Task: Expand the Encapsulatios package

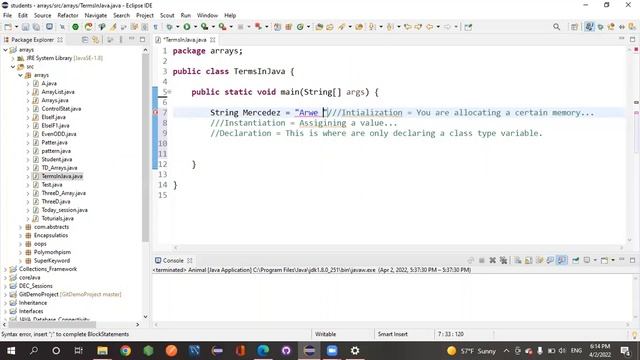Action: point(20,236)
